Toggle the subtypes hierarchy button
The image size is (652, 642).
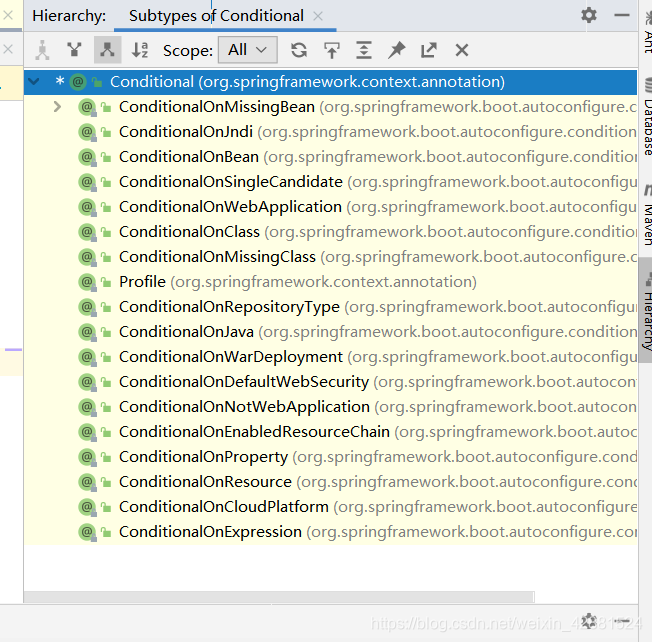tap(107, 50)
